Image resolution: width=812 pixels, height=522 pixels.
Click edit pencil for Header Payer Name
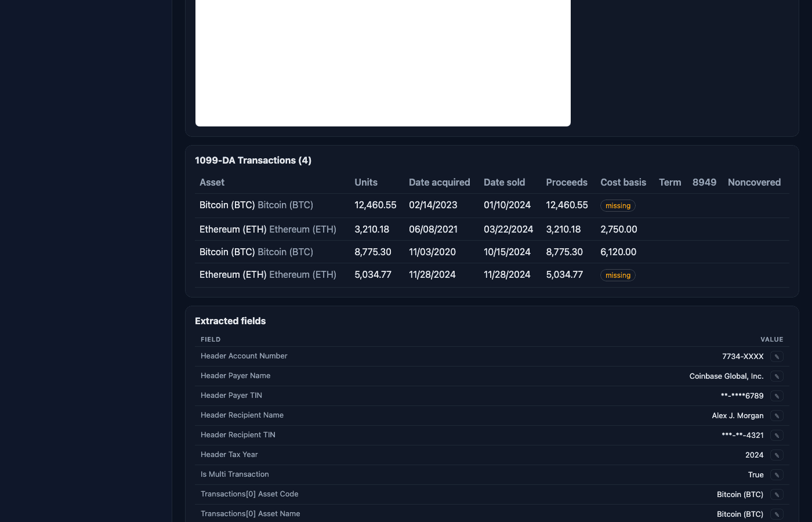pyautogui.click(x=777, y=376)
